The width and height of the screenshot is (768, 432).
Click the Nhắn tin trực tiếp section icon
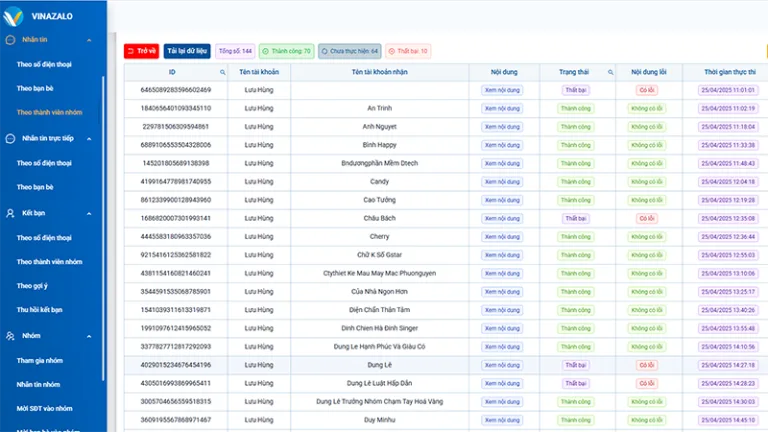[x=11, y=138]
